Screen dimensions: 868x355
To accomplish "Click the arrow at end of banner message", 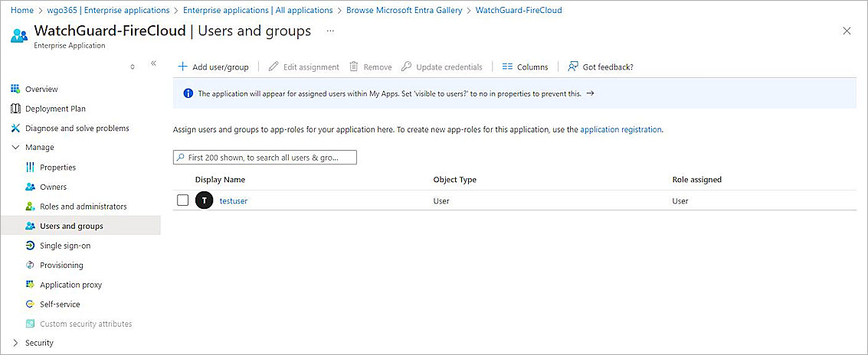I will [x=590, y=93].
